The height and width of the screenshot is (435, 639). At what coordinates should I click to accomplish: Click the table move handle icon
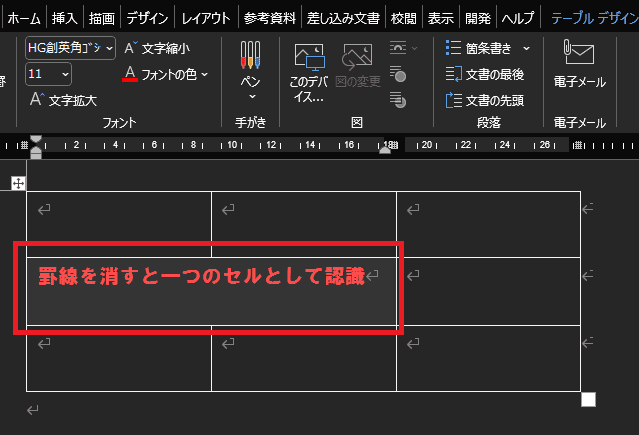point(18,183)
